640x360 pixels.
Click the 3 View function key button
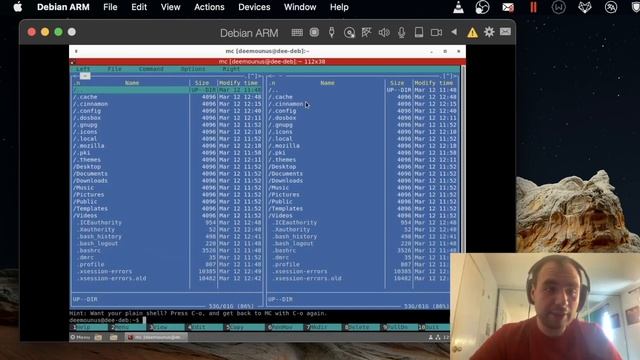pos(167,327)
